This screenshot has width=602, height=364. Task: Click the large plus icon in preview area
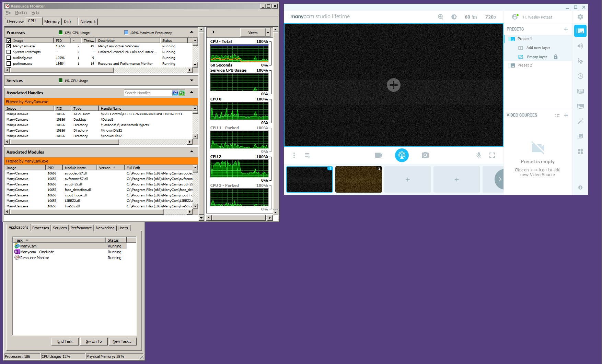coord(394,85)
